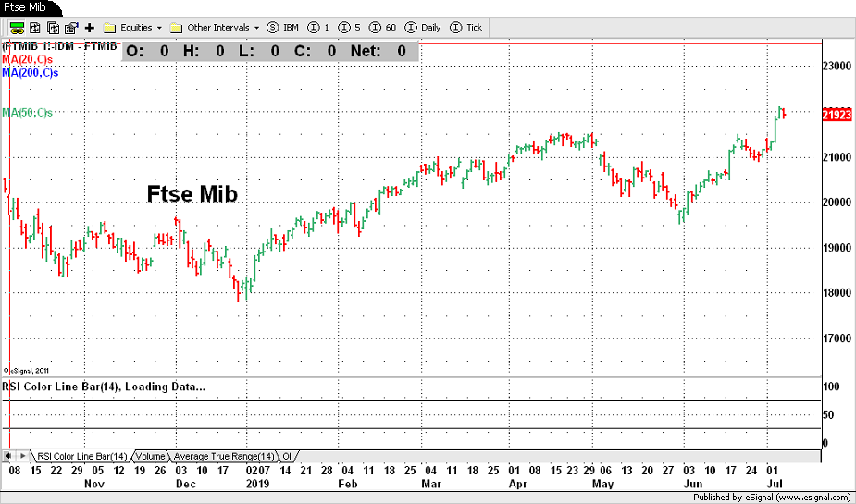Open the RSI Color Line Bar(14) tab
Image resolution: width=856 pixels, height=504 pixels.
(x=81, y=456)
